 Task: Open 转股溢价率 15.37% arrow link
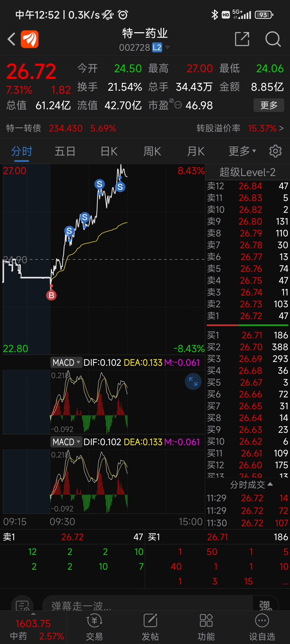(240, 128)
